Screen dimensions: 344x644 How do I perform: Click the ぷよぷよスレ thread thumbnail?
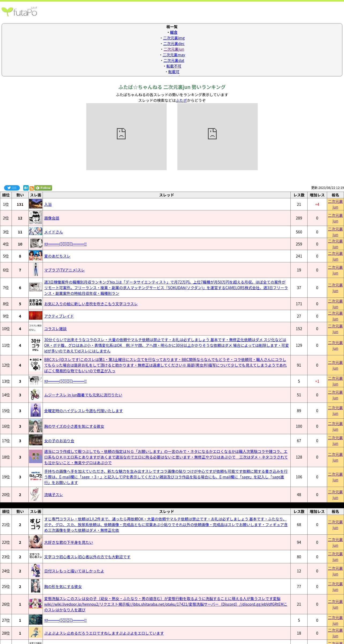tap(36, 633)
